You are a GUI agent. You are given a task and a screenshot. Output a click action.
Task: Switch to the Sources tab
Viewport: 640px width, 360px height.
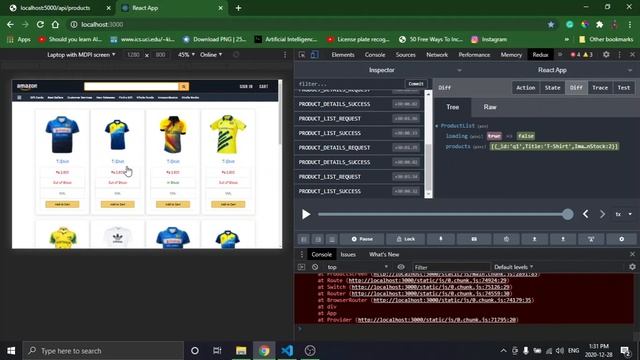click(405, 55)
